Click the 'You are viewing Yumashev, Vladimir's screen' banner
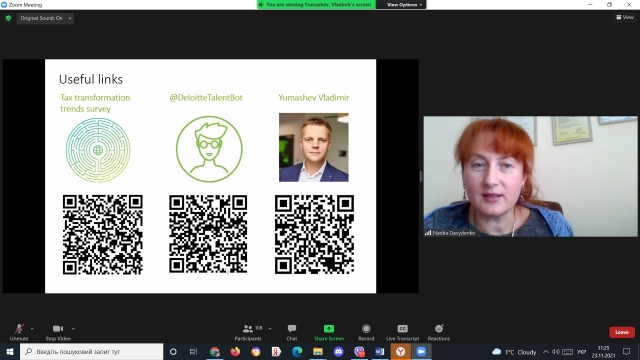Viewport: 640px width, 360px height. (x=317, y=4)
